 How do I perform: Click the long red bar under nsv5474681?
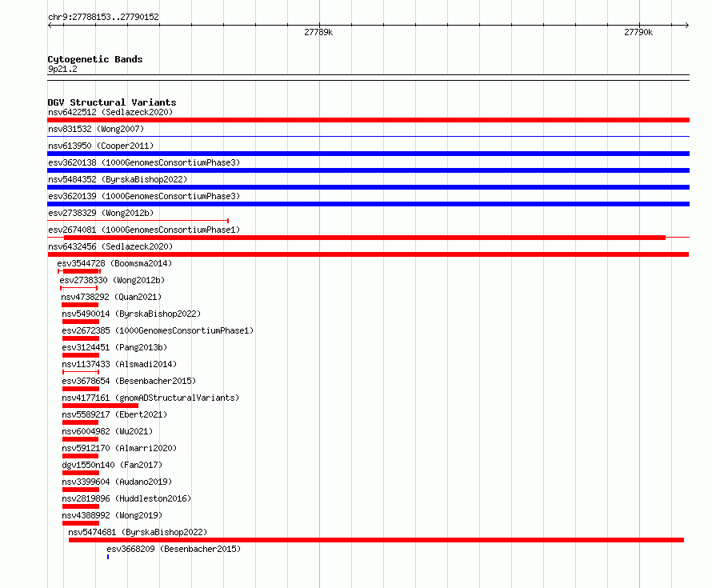pos(377,540)
